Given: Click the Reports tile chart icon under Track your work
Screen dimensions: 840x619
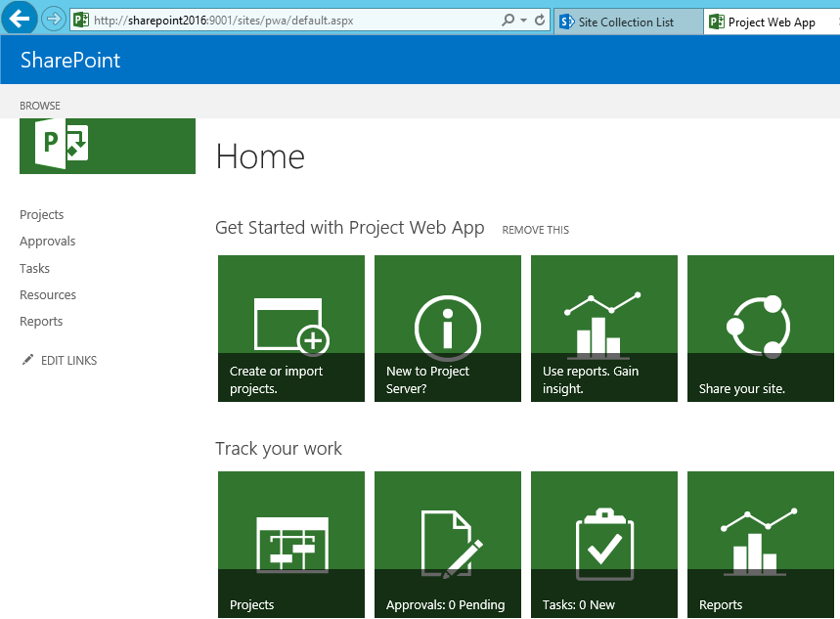Looking at the screenshot, I should tap(759, 542).
